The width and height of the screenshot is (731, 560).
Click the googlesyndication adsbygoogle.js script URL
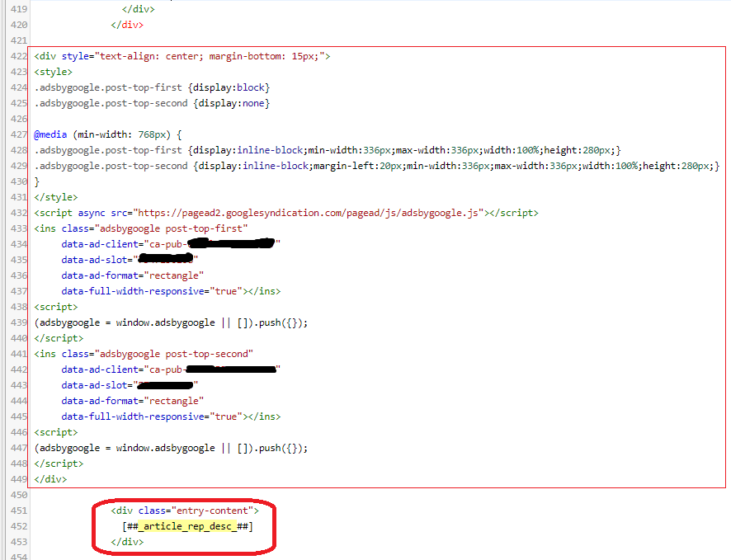(308, 213)
